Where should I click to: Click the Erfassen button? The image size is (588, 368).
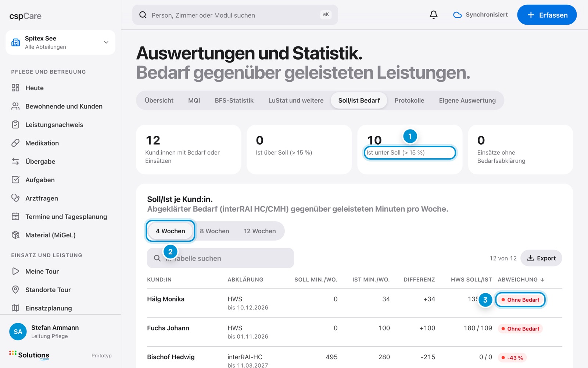547,15
